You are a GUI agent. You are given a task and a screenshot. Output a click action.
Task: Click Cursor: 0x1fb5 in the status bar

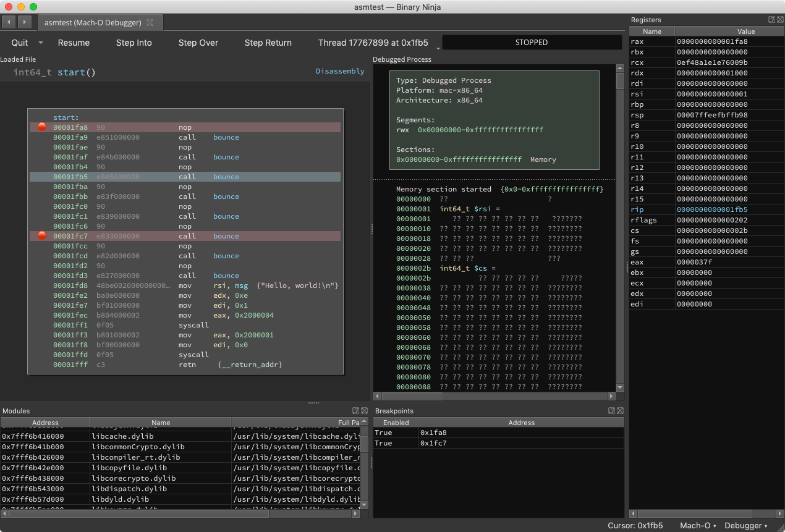click(x=635, y=525)
